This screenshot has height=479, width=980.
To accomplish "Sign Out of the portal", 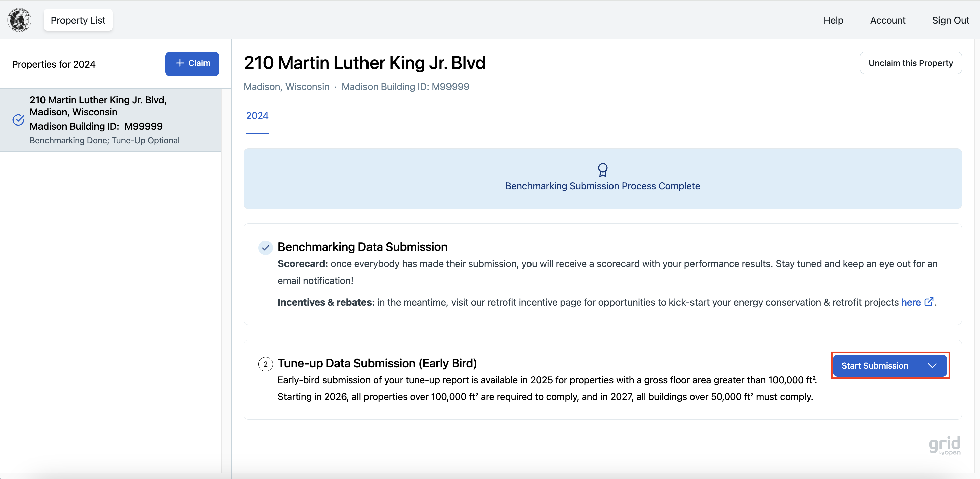I will pyautogui.click(x=950, y=20).
